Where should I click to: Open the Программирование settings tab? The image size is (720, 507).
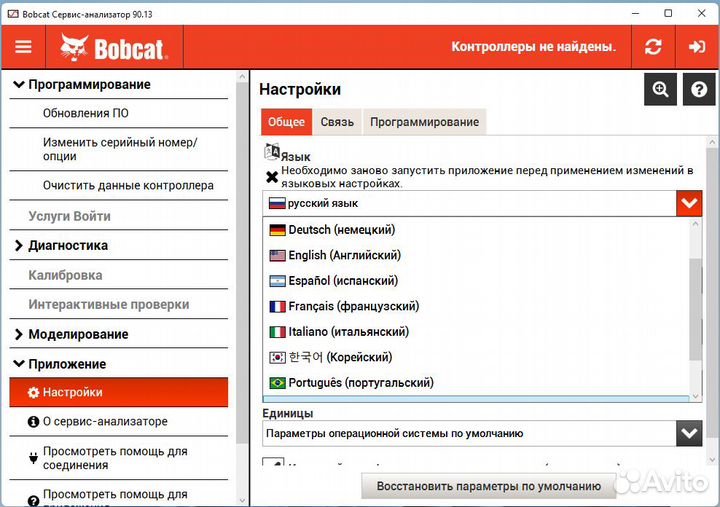coord(425,122)
